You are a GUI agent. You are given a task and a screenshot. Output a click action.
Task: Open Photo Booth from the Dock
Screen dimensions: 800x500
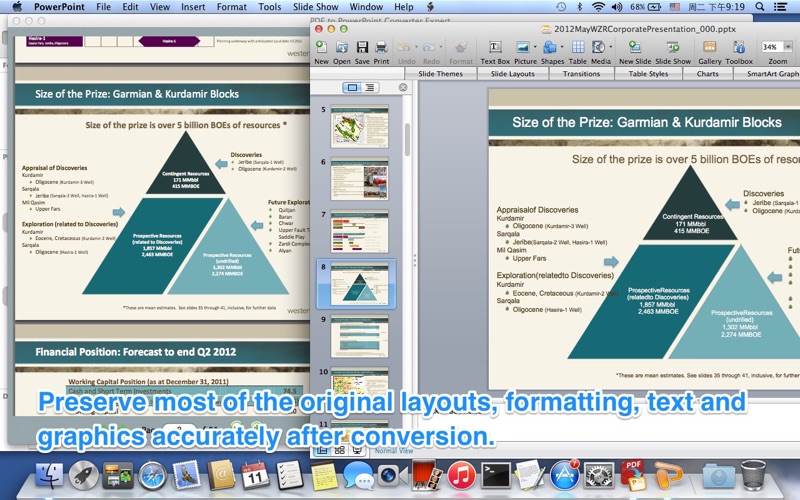coord(427,476)
